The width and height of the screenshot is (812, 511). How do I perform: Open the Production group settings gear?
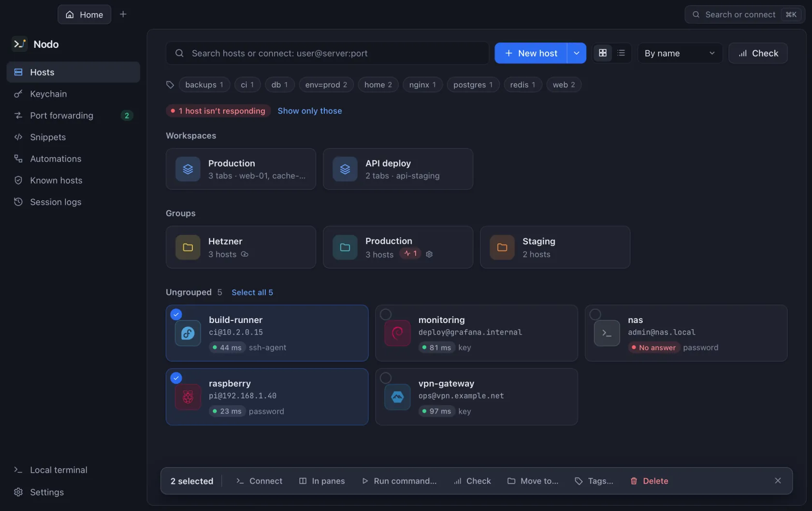pos(429,254)
